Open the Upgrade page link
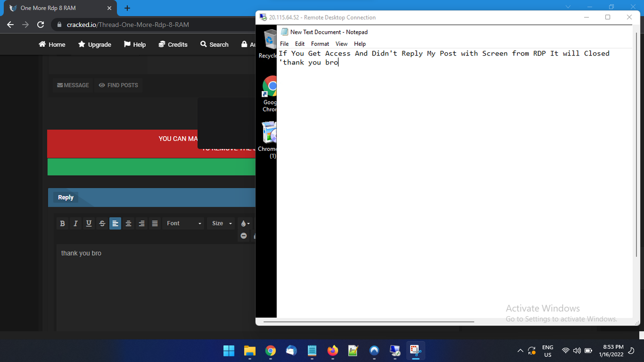The image size is (644, 362). click(95, 44)
